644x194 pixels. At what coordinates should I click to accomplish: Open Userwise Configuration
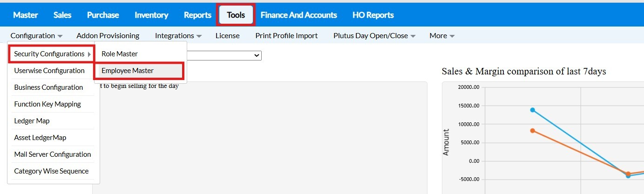point(49,71)
